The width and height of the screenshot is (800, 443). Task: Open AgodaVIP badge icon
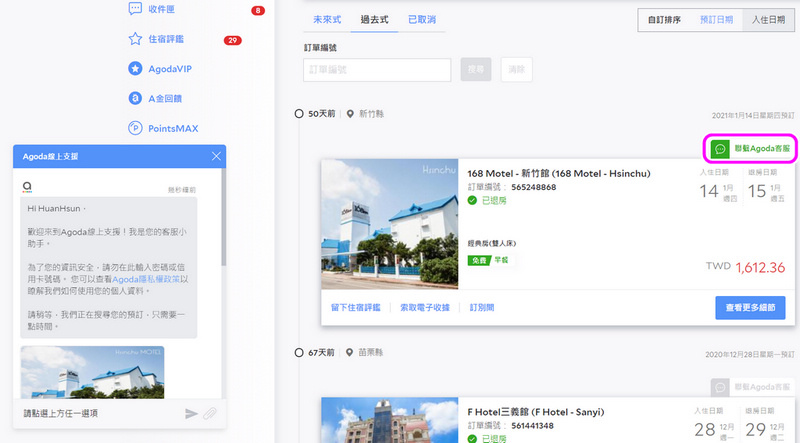[135, 68]
